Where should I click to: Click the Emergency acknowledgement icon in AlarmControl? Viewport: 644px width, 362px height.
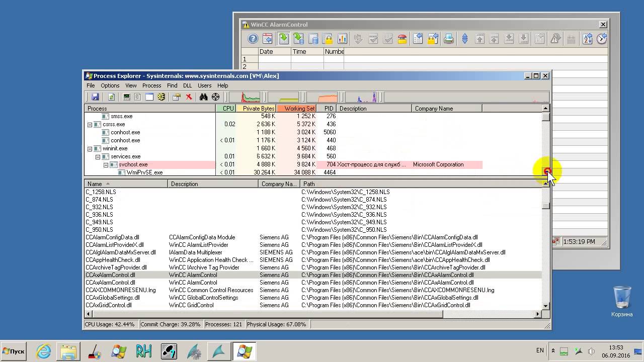tap(403, 39)
